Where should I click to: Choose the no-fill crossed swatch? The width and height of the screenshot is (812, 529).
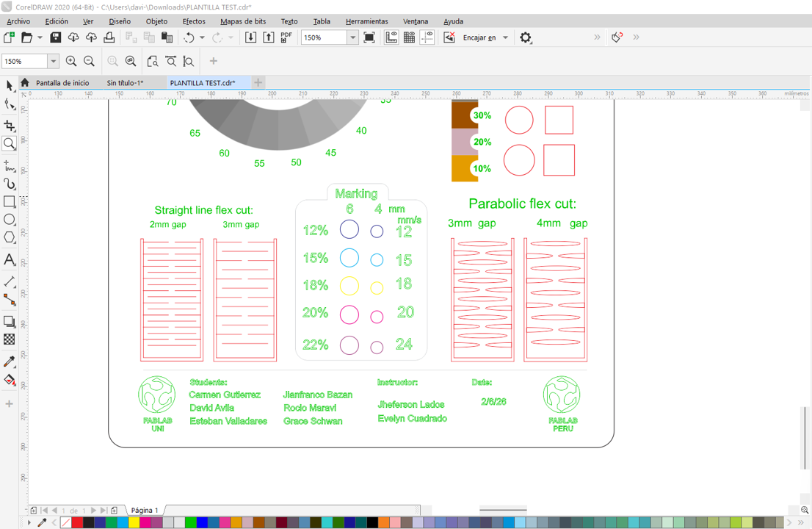66,522
